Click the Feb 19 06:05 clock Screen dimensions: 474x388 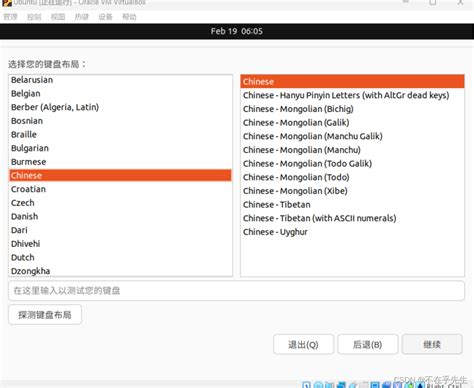click(x=237, y=31)
